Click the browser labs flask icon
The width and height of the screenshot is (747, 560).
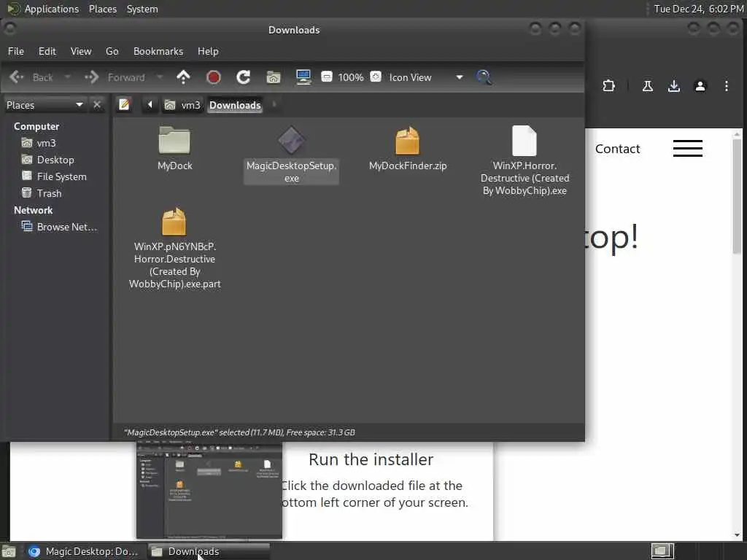648,86
